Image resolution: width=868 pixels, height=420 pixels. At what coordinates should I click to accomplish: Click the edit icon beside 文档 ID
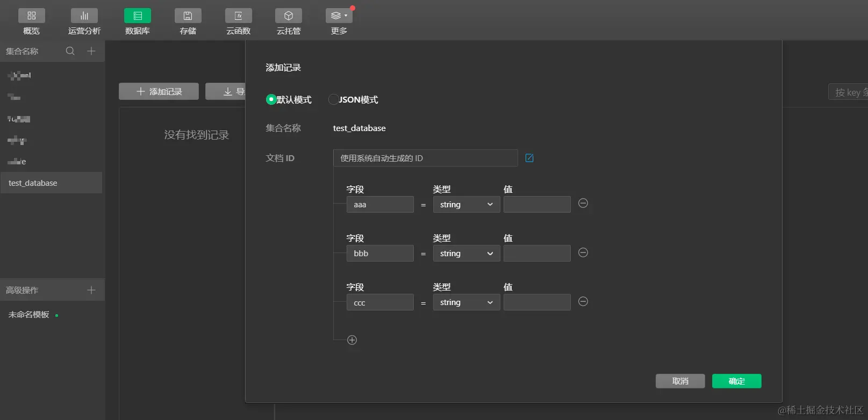(x=529, y=158)
